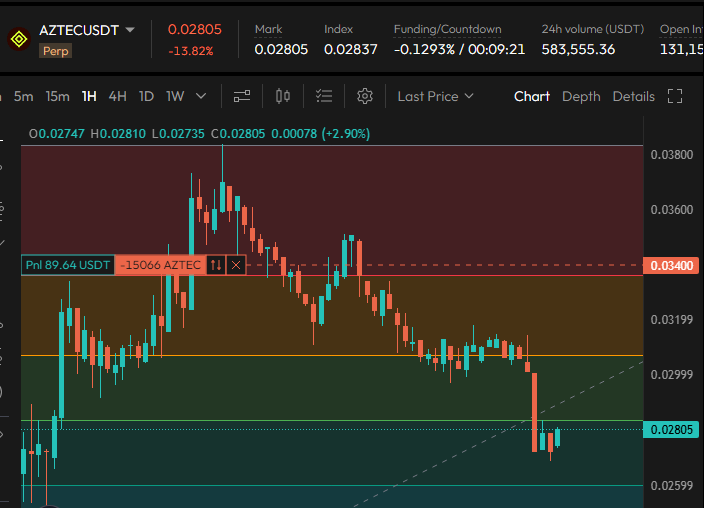Click the -15066 AZTEC position size label
The height and width of the screenshot is (508, 704).
click(x=160, y=265)
